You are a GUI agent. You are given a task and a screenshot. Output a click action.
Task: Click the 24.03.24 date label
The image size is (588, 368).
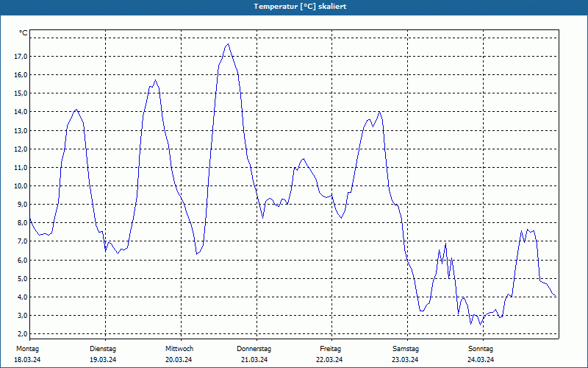click(481, 360)
